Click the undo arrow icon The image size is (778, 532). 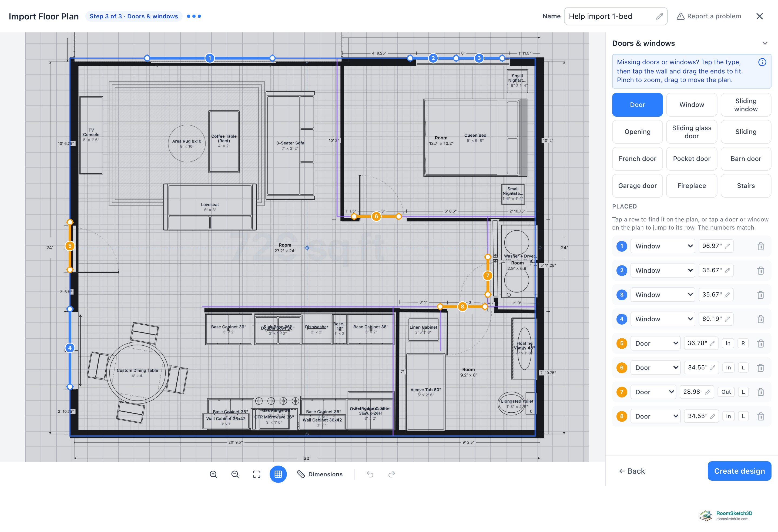pyautogui.click(x=370, y=474)
